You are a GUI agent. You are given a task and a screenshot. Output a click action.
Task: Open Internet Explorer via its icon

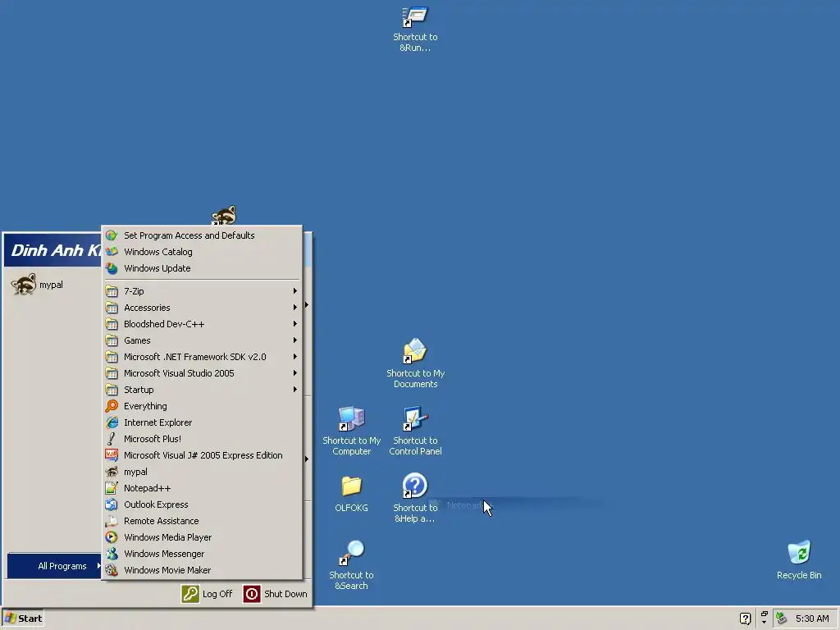tap(112, 422)
